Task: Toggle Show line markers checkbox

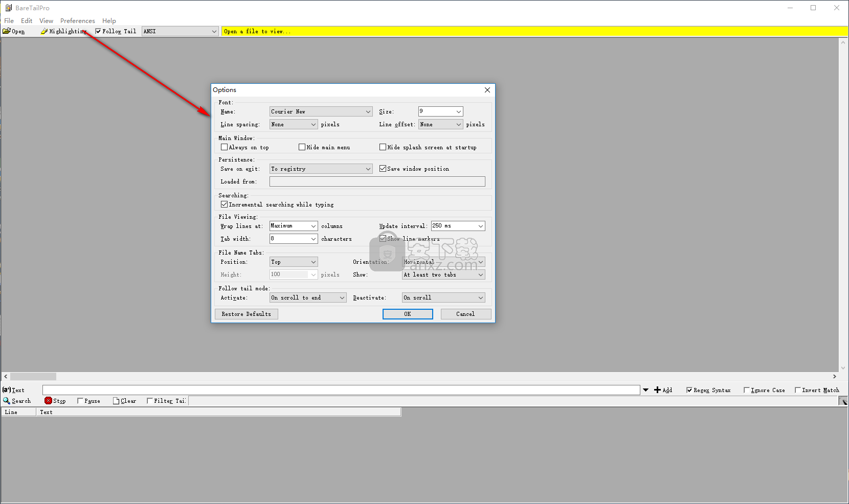Action: click(383, 239)
